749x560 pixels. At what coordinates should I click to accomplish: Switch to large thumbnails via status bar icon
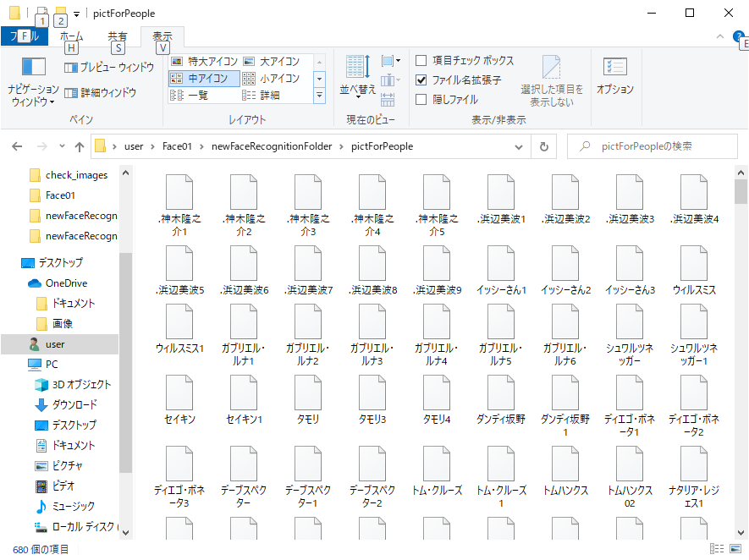pyautogui.click(x=735, y=548)
